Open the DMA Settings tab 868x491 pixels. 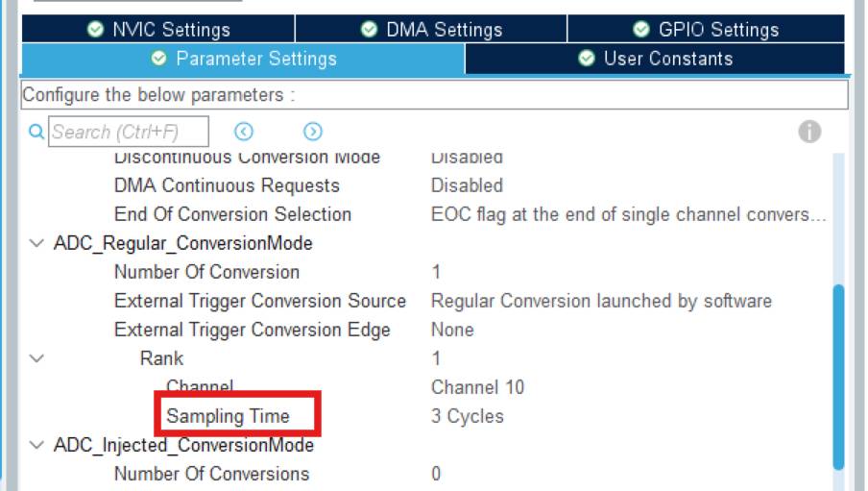[x=431, y=29]
